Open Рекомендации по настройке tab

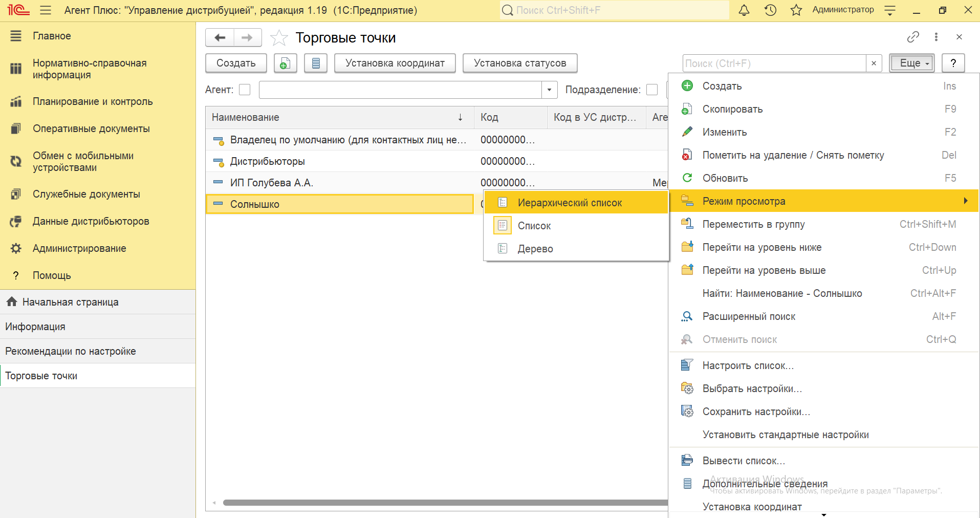(x=98, y=351)
